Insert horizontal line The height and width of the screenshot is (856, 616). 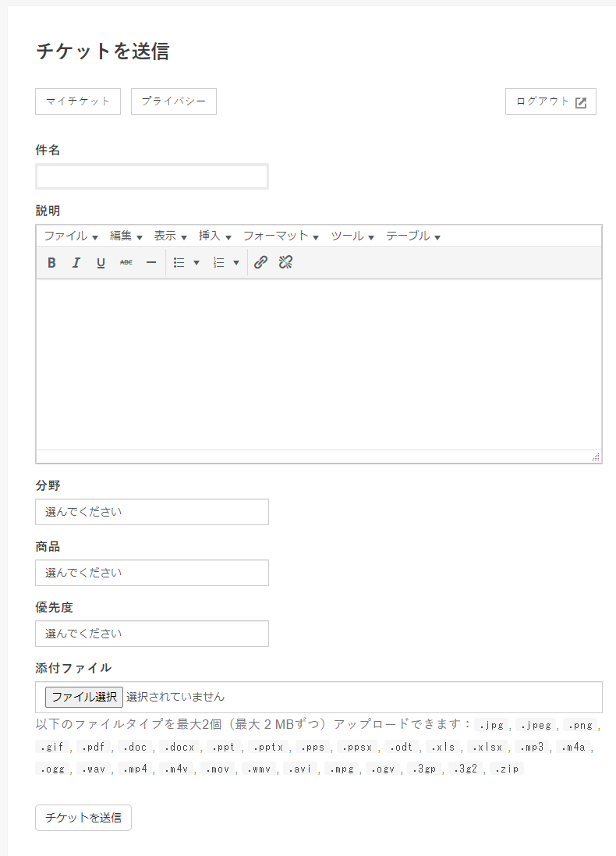[151, 263]
